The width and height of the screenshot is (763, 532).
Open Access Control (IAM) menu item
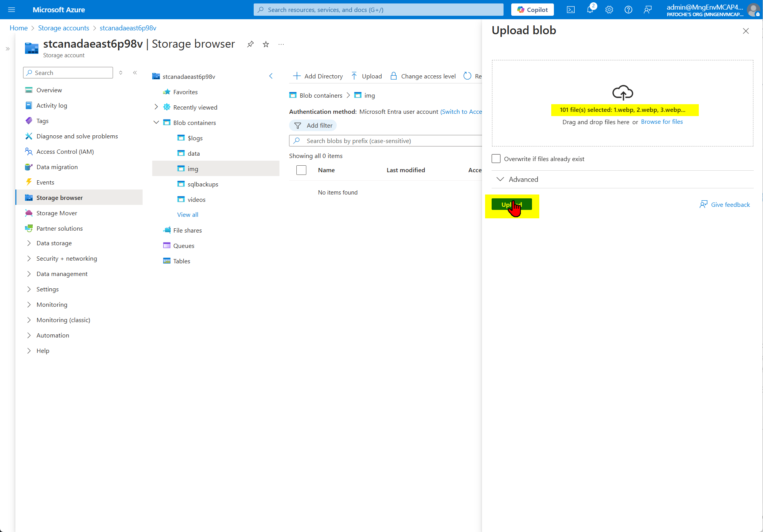(65, 151)
